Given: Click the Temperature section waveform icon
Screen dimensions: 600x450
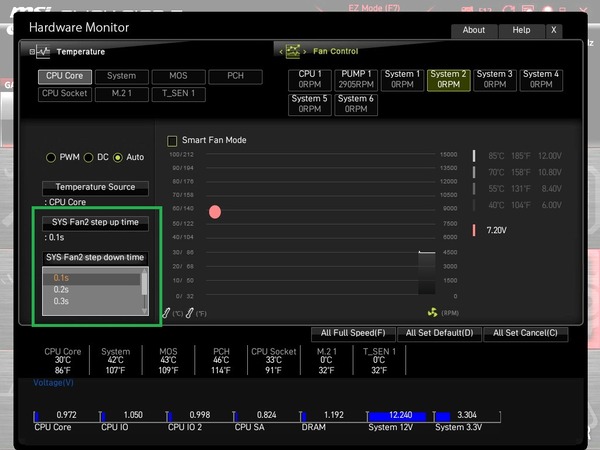Looking at the screenshot, I should [43, 52].
